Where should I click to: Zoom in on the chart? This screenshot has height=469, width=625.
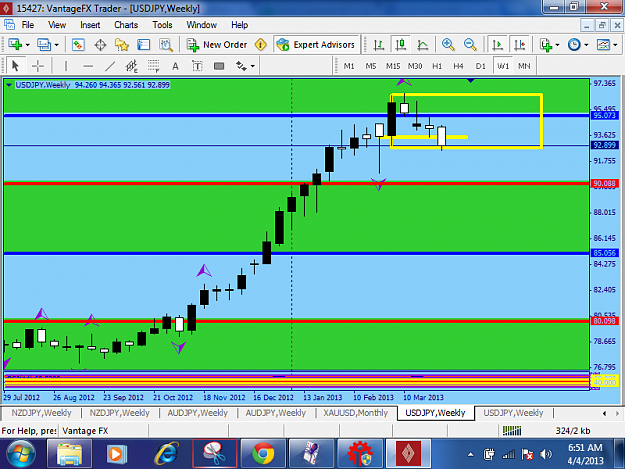[x=448, y=45]
